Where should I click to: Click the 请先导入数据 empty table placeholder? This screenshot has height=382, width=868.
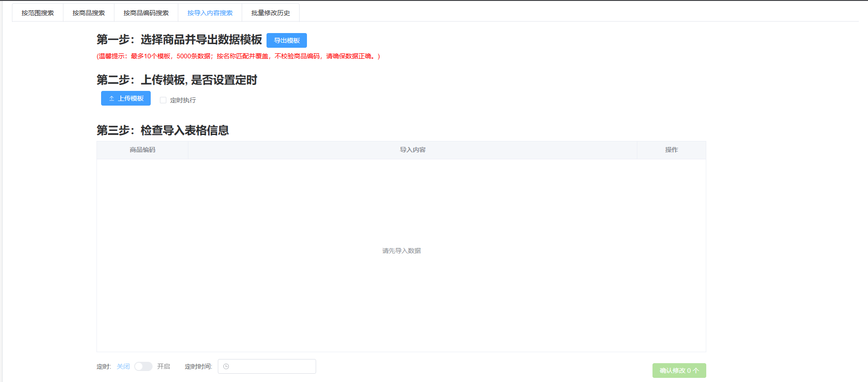[x=402, y=251]
